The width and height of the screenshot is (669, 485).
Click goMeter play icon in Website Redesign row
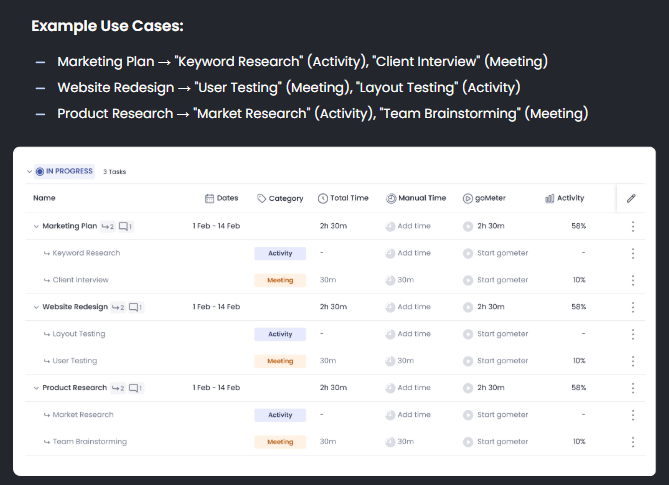[468, 307]
